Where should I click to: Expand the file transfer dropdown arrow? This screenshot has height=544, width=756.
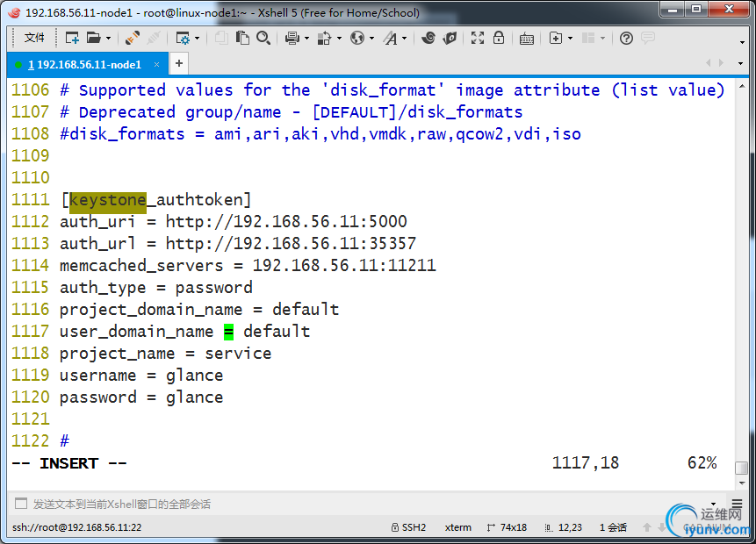click(339, 38)
